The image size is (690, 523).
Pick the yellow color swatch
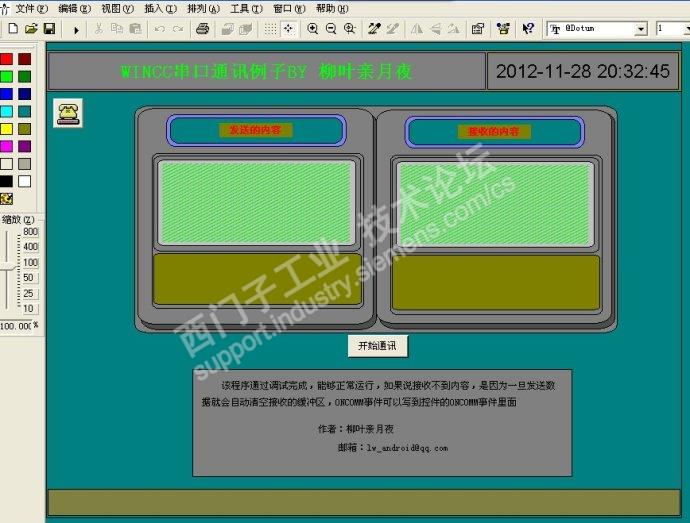click(6, 129)
